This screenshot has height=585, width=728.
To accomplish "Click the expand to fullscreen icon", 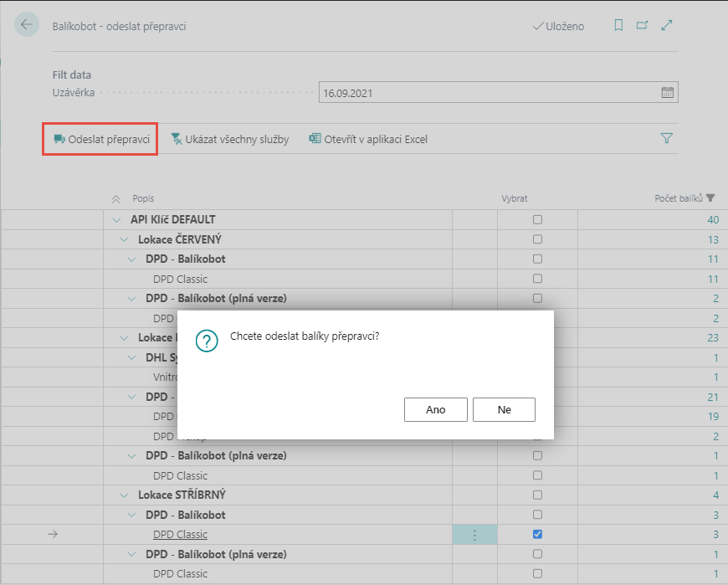I will click(x=667, y=26).
